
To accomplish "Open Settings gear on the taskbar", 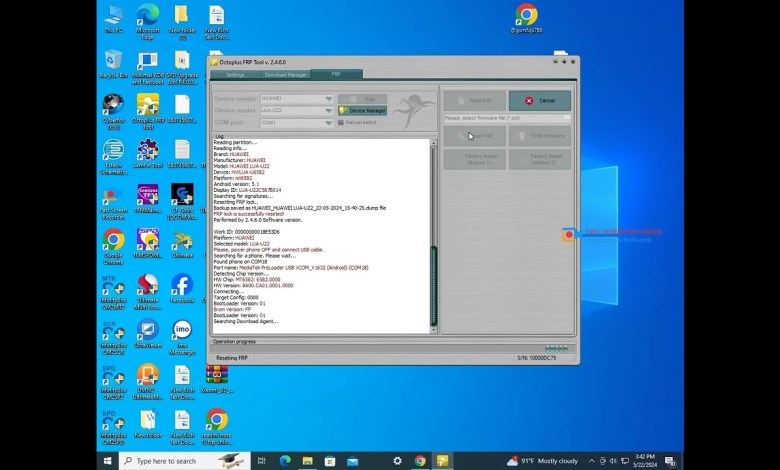I will [x=397, y=461].
